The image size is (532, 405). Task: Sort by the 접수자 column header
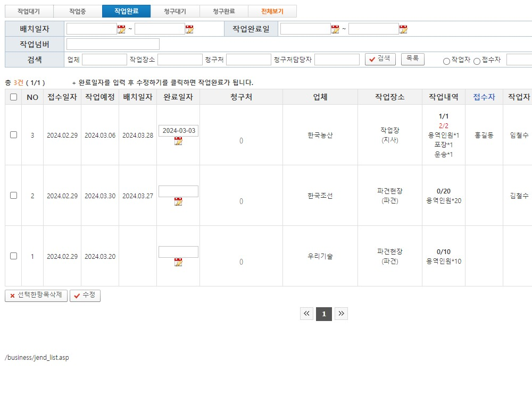[484, 97]
